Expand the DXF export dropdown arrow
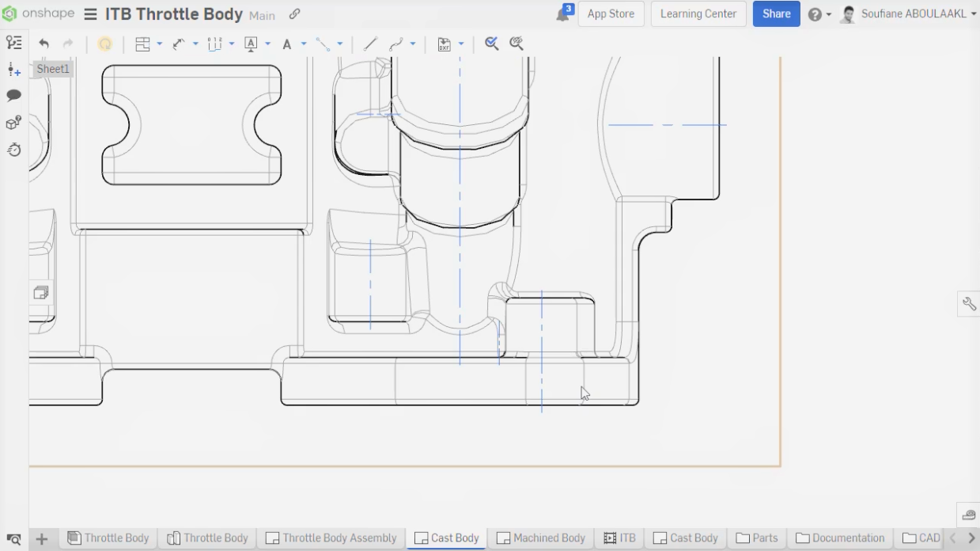980x551 pixels. pos(460,44)
